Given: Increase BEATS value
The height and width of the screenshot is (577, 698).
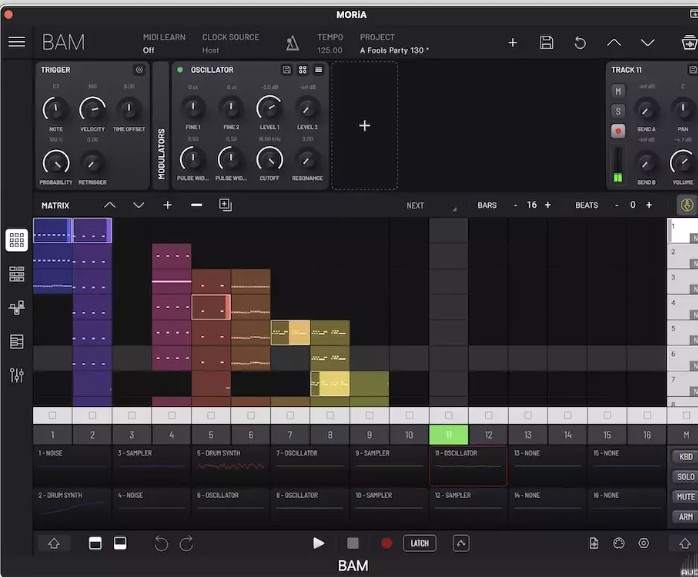Looking at the screenshot, I should (649, 205).
